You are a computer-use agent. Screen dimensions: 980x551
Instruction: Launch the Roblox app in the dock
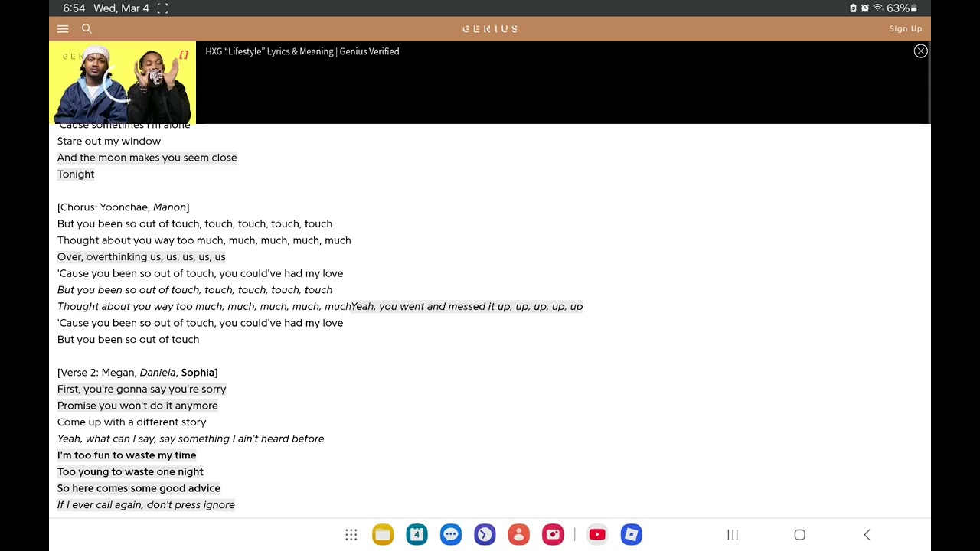coord(632,535)
